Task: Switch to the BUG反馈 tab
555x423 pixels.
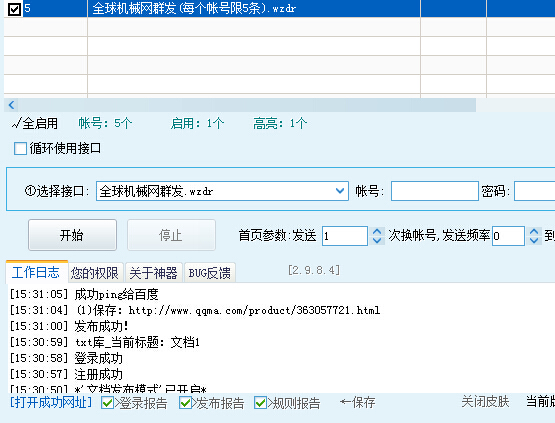Action: pyautogui.click(x=210, y=273)
